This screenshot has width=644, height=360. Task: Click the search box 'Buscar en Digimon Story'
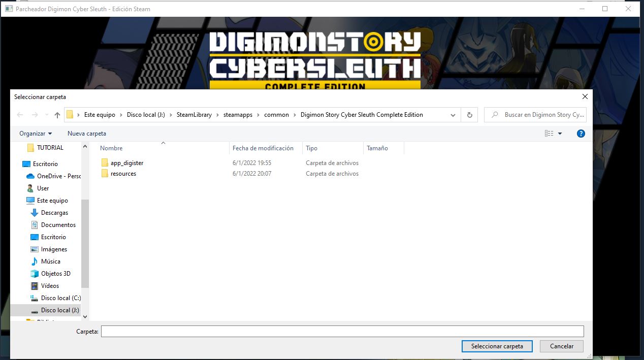coord(535,115)
